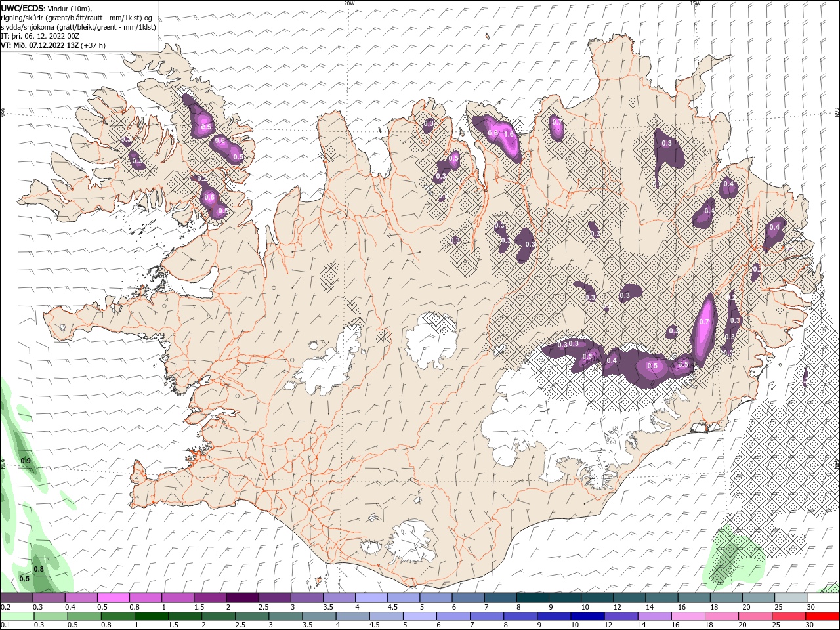Click the '20W' longitude label at top

tap(349, 3)
